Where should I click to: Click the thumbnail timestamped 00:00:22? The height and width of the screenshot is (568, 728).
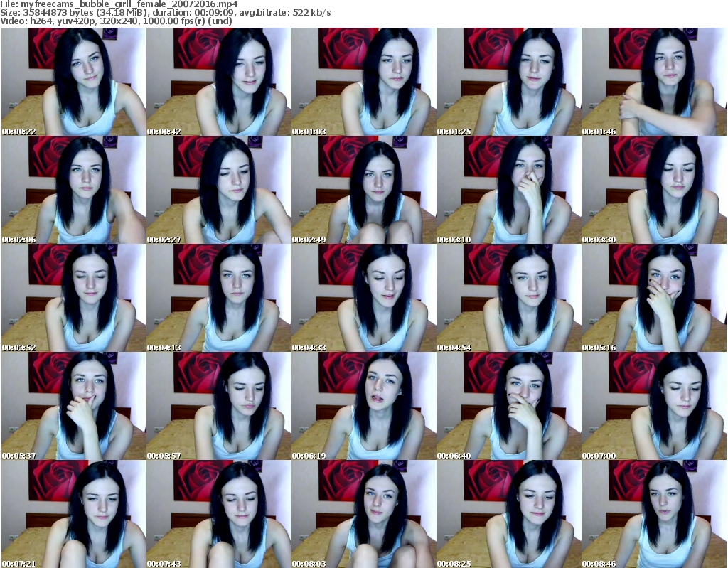tap(74, 82)
